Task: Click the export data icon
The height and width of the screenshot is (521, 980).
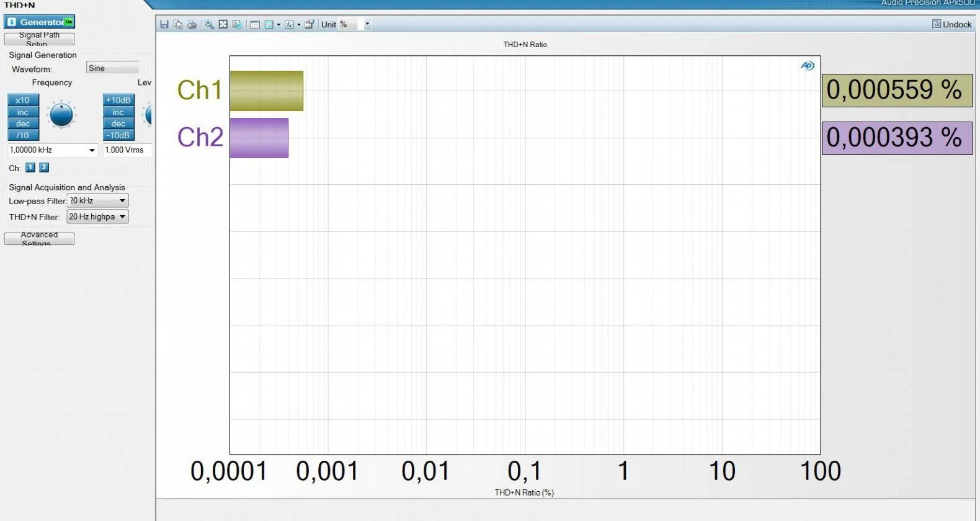Action: (237, 25)
